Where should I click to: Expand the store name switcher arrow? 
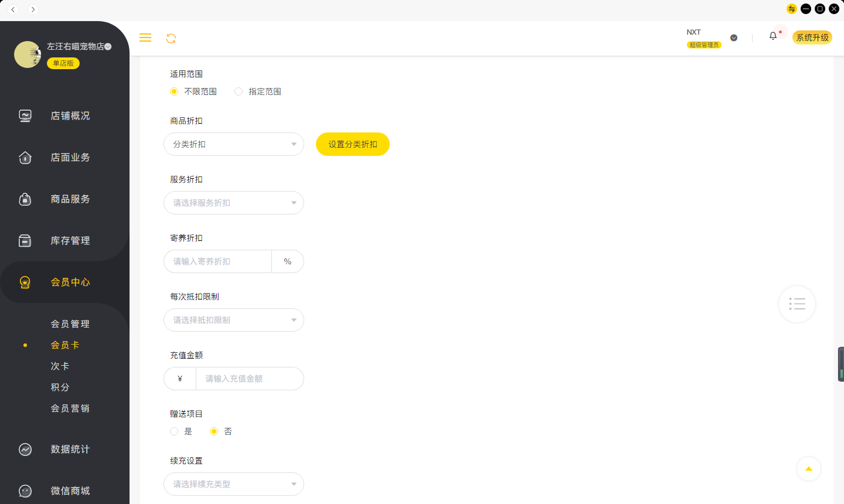[108, 47]
